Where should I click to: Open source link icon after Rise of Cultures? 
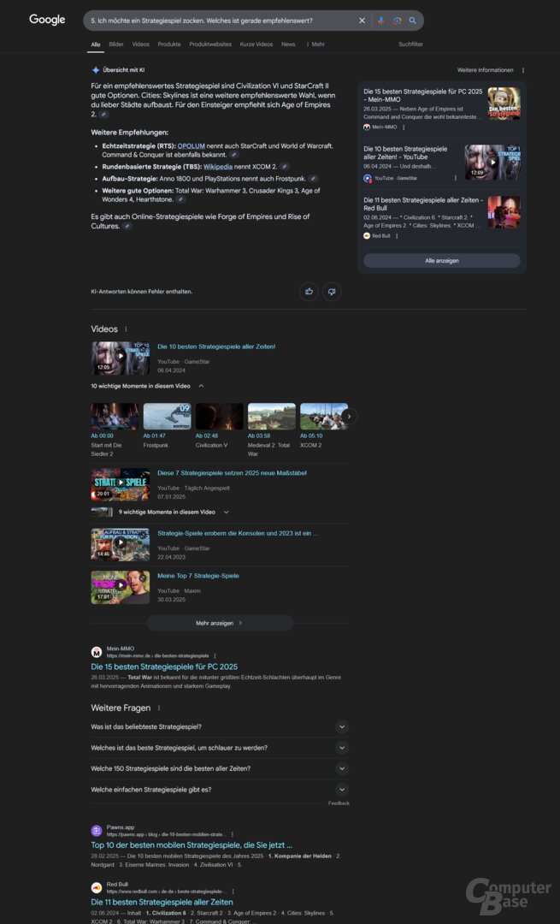(127, 226)
